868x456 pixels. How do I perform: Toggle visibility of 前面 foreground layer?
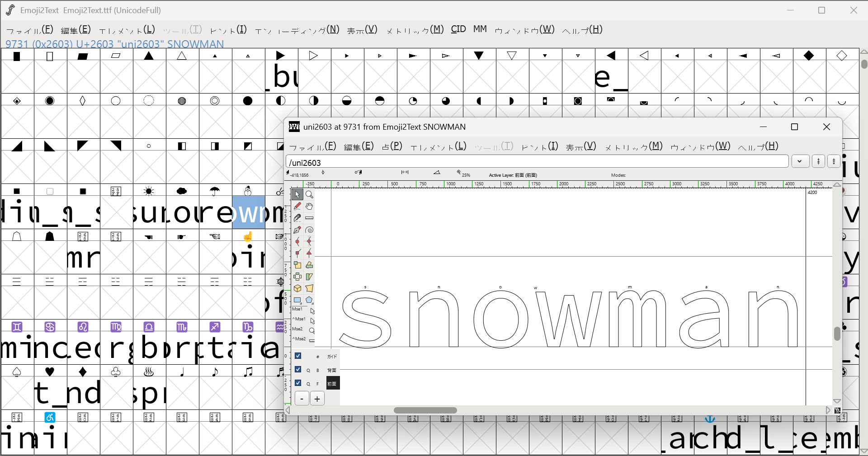(298, 383)
